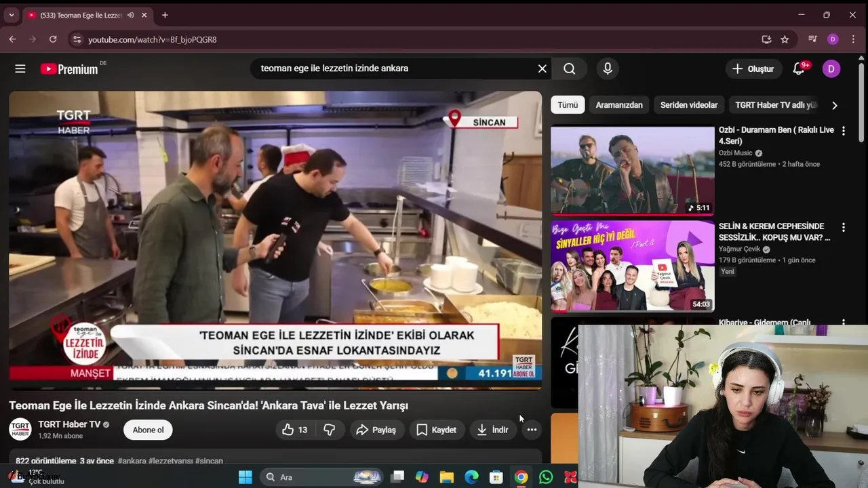Click the main video player
The height and width of the screenshot is (488, 868).
(275, 240)
